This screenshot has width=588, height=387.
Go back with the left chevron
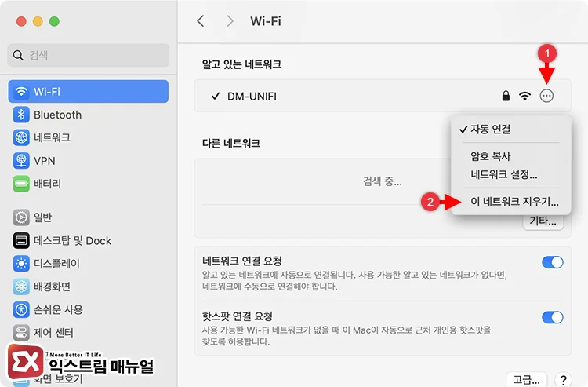201,21
